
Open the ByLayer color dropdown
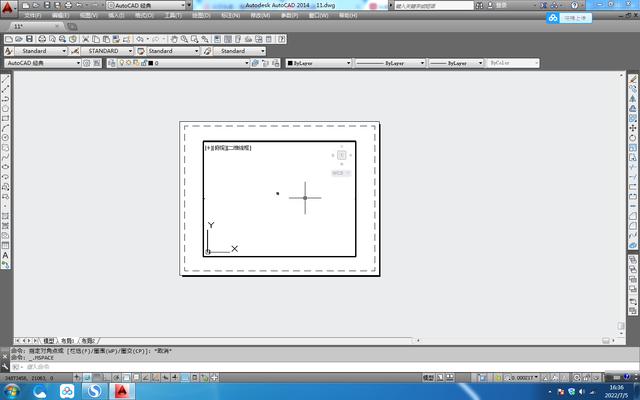[317, 63]
